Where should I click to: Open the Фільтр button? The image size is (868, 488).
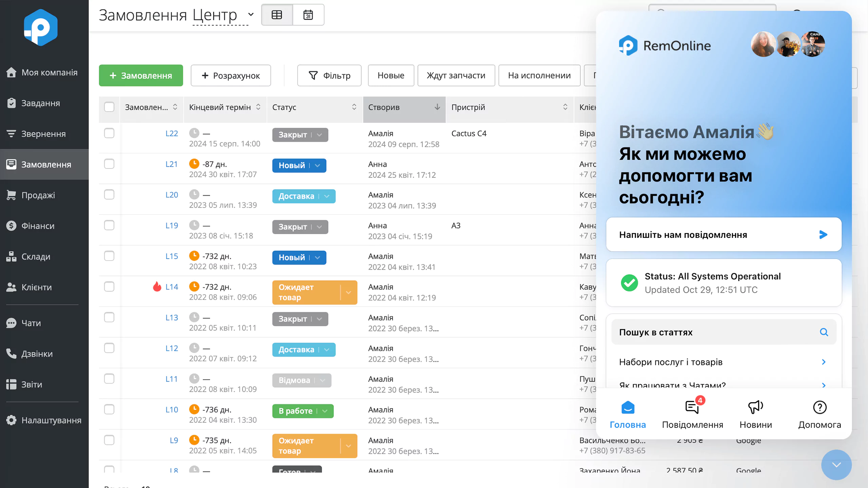[x=329, y=75]
